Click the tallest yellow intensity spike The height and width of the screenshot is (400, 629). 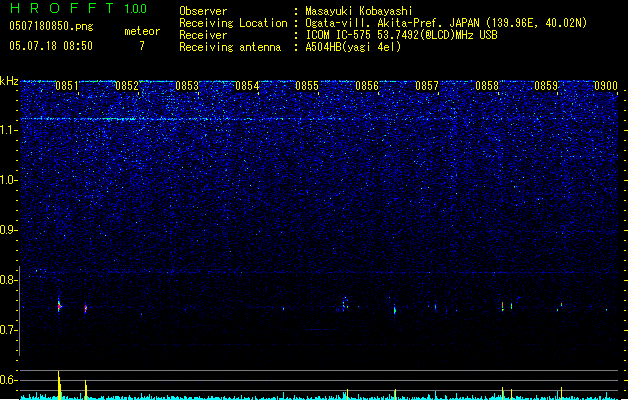(59, 385)
